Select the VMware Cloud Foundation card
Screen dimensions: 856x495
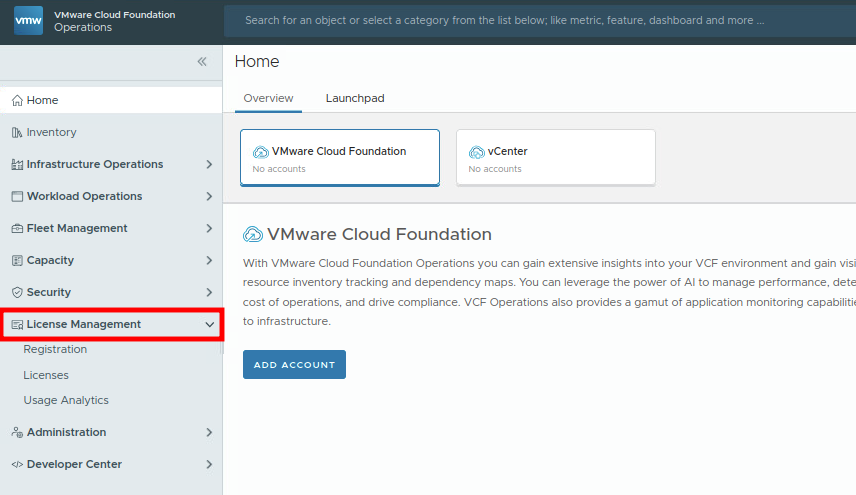(x=340, y=158)
